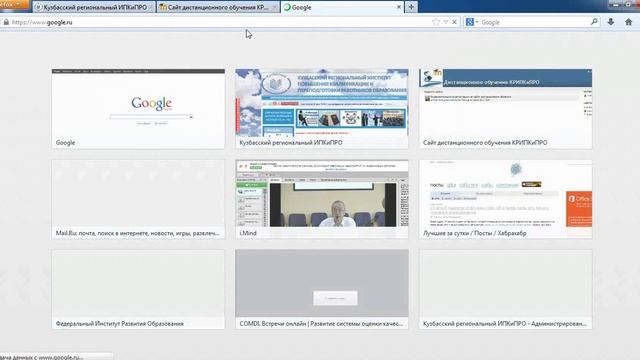Open the Firefox menu button

tap(14, 4)
